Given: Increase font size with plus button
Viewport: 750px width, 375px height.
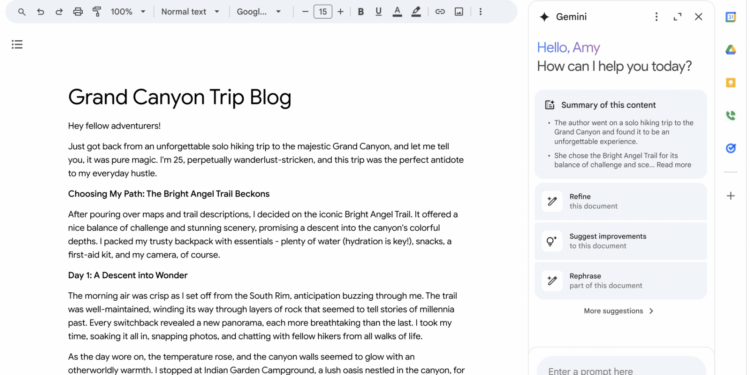Looking at the screenshot, I should tap(341, 12).
